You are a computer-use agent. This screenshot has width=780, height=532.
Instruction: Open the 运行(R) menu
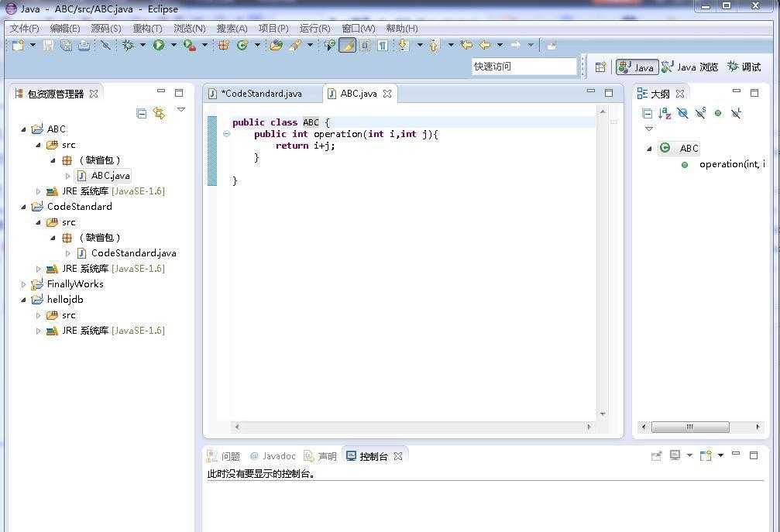click(315, 29)
